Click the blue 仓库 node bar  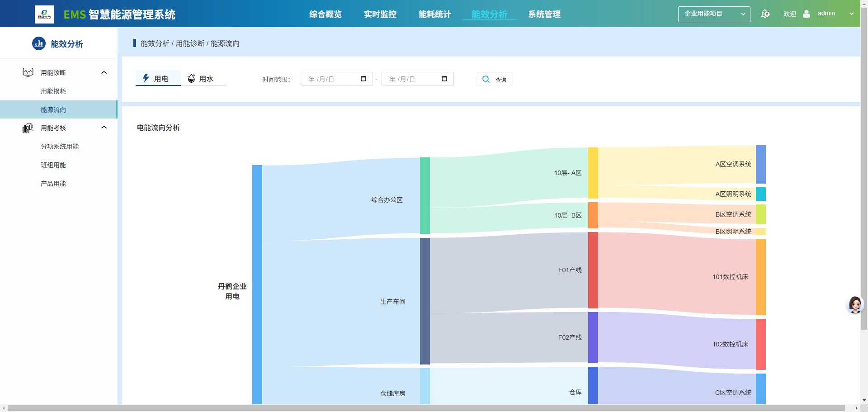pos(593,385)
